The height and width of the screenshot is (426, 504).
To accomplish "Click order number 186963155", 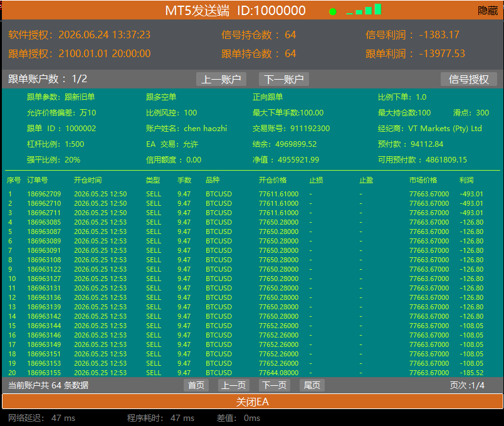I will pos(44,373).
